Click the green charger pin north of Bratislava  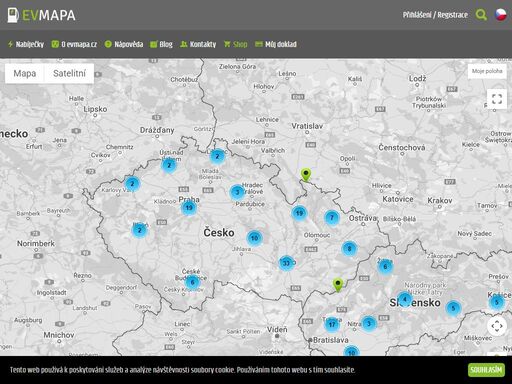[338, 285]
